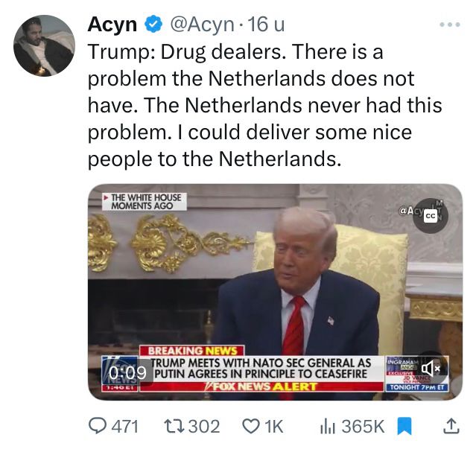Toggle closed captions with the CC button
This screenshot has width=476, height=449.
pyautogui.click(x=431, y=216)
